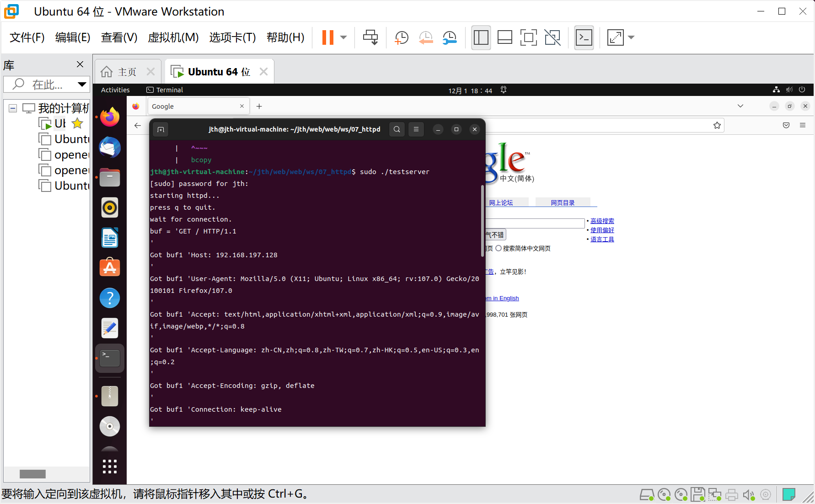815x504 pixels.
Task: Toggle the thumbnail bar view icon
Action: coord(505,37)
